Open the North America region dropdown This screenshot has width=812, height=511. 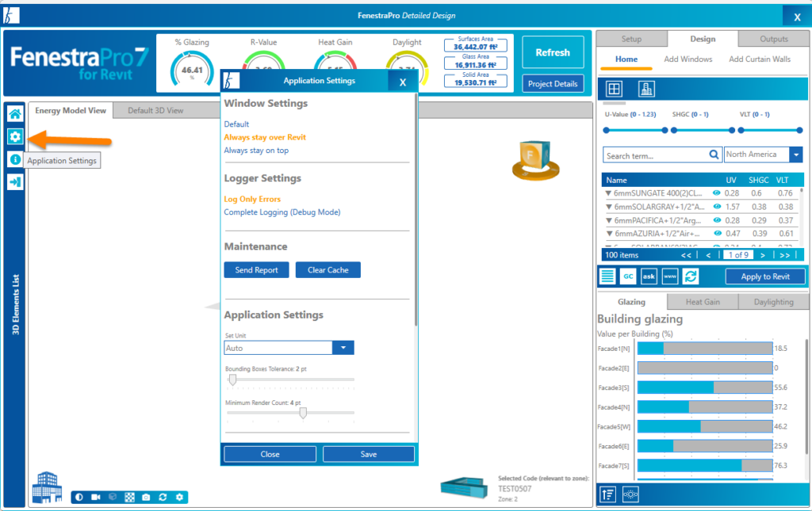pyautogui.click(x=796, y=154)
